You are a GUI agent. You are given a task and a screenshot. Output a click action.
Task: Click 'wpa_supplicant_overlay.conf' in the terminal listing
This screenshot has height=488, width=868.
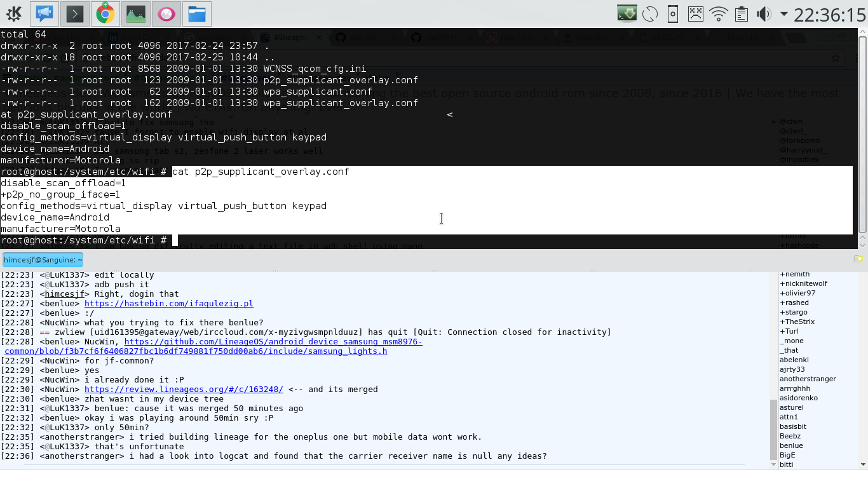pyautogui.click(x=341, y=103)
